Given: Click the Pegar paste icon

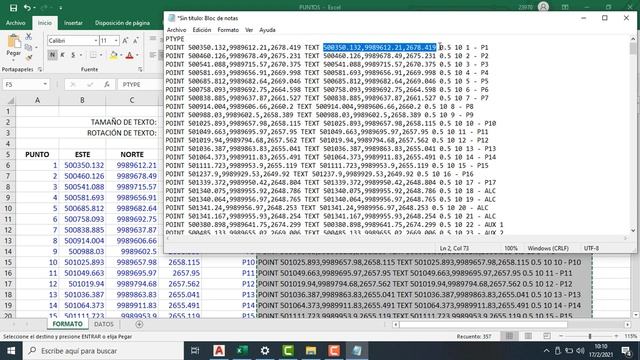Looking at the screenshot, I should pos(13,42).
